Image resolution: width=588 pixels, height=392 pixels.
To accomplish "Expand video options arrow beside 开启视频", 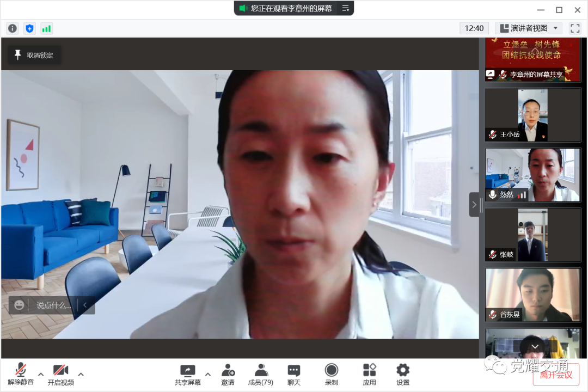I will coord(81,374).
